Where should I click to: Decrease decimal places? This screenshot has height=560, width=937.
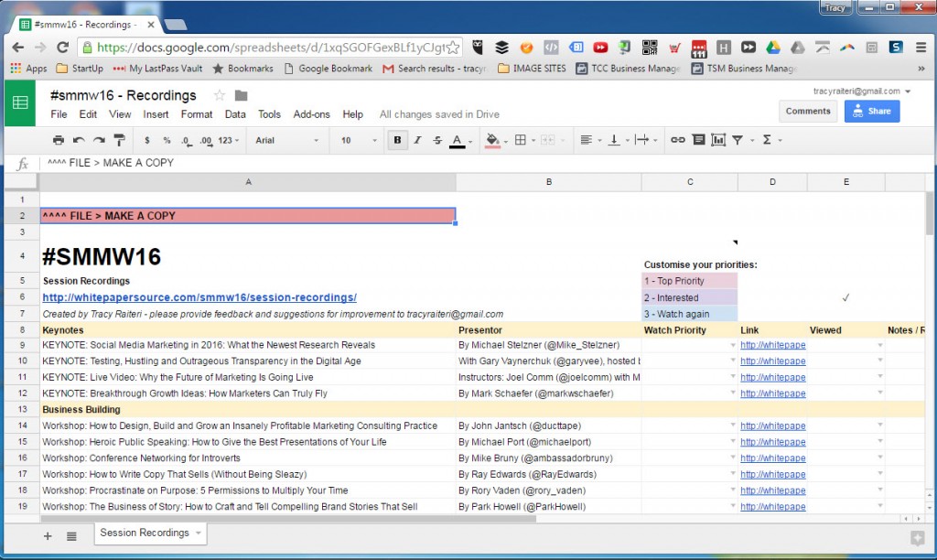point(187,140)
